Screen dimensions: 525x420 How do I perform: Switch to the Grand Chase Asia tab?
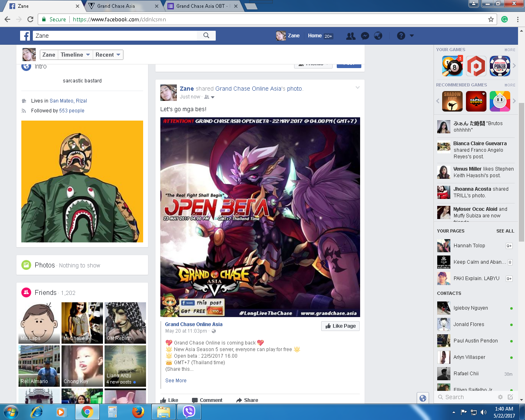[x=123, y=6]
